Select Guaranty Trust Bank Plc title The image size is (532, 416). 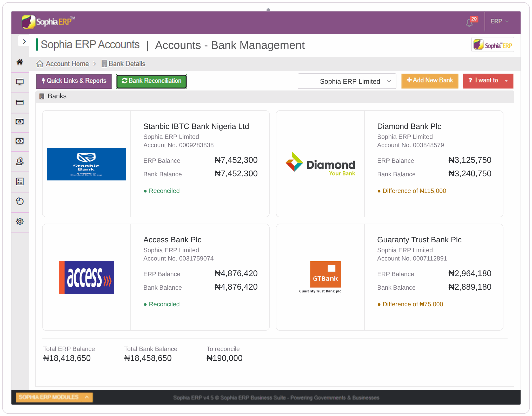419,240
